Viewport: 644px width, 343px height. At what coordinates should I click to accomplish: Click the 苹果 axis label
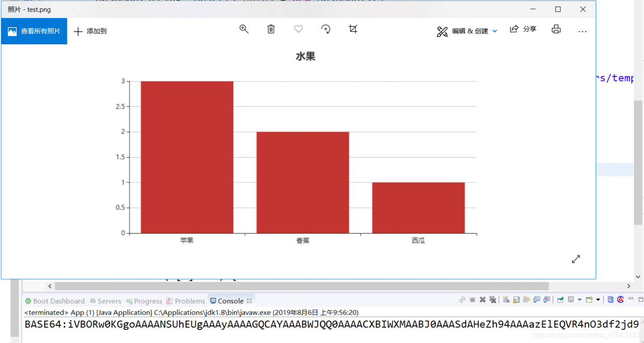coord(187,240)
